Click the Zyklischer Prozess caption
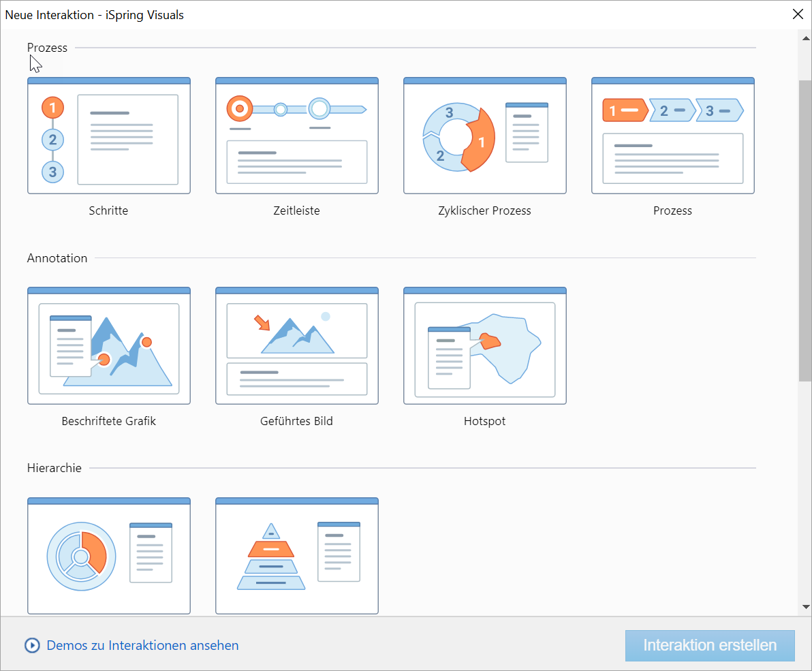 (484, 211)
